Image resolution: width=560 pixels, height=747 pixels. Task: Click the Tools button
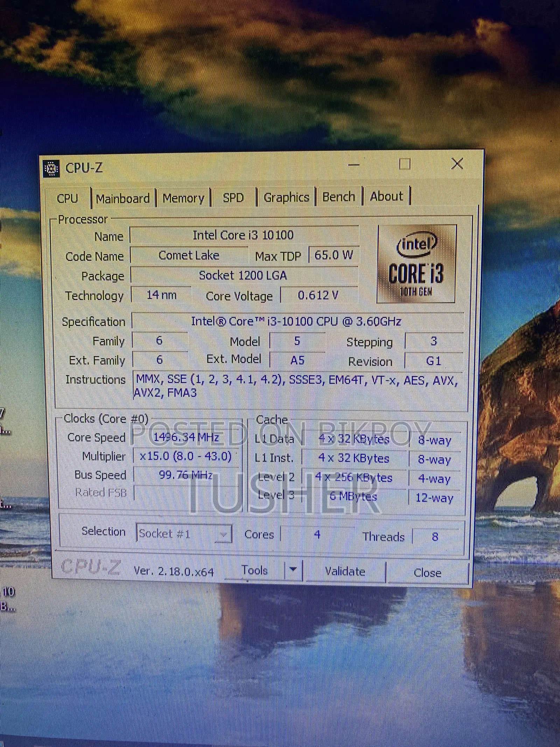click(x=255, y=570)
